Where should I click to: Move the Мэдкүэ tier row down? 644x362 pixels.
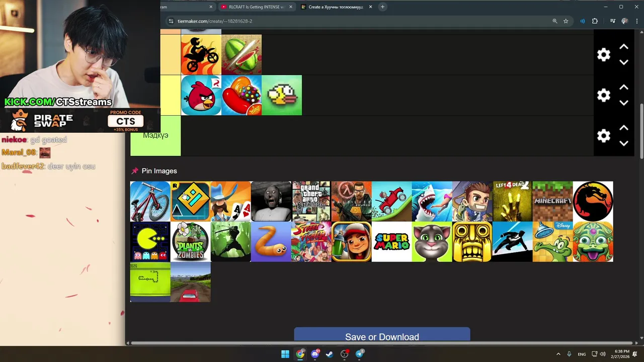624,143
